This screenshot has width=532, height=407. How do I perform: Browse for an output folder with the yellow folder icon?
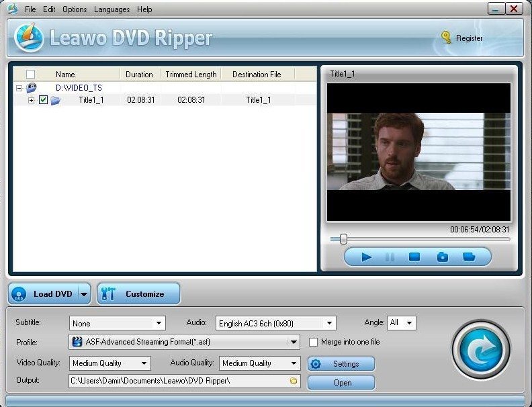(x=294, y=381)
